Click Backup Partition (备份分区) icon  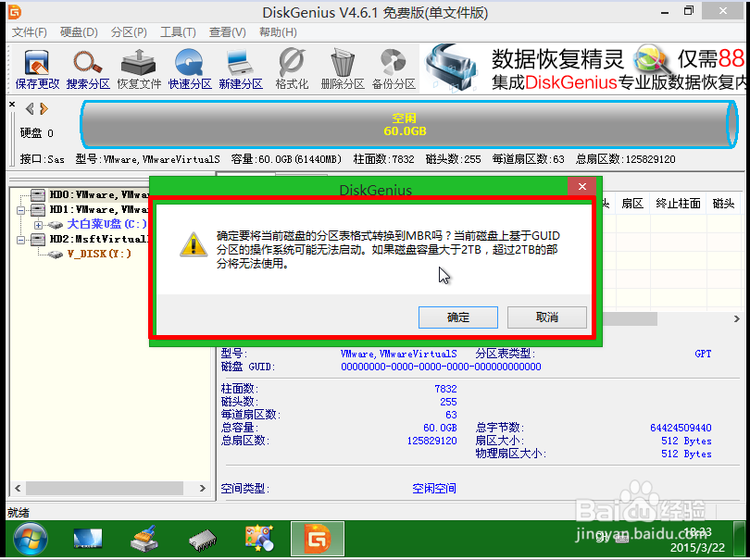(394, 69)
